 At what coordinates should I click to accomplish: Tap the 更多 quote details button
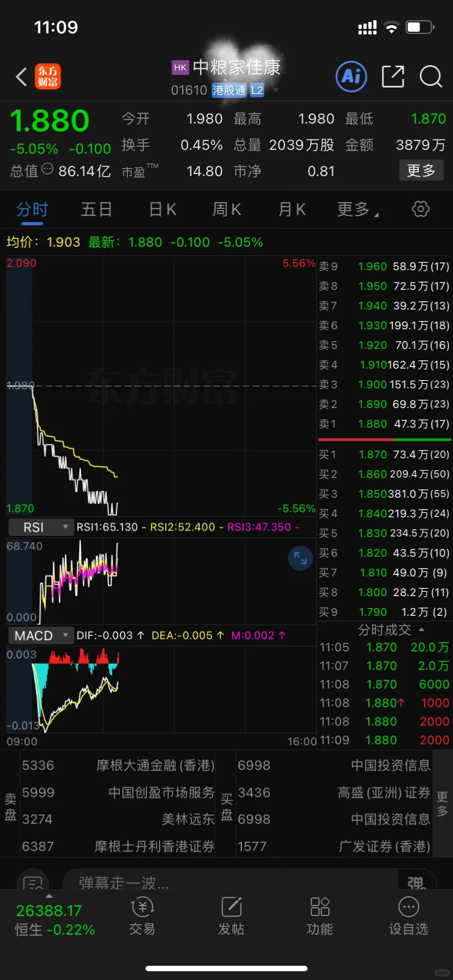click(x=421, y=171)
